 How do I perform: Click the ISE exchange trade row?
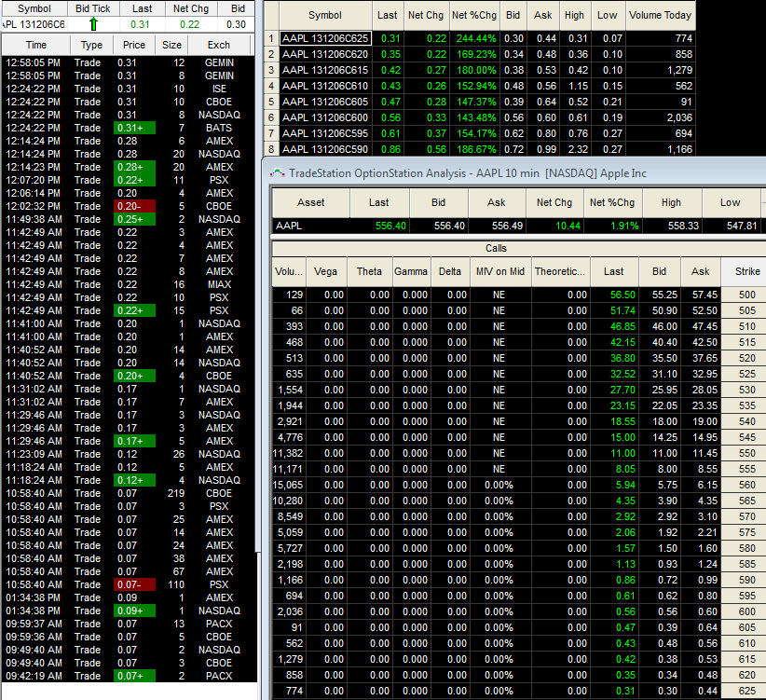(129, 89)
